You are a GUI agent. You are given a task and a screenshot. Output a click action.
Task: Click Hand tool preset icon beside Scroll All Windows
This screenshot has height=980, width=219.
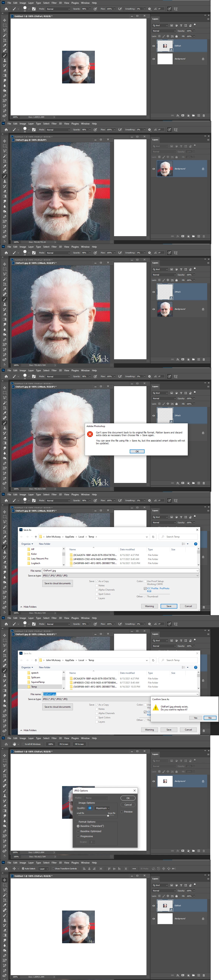(14, 744)
